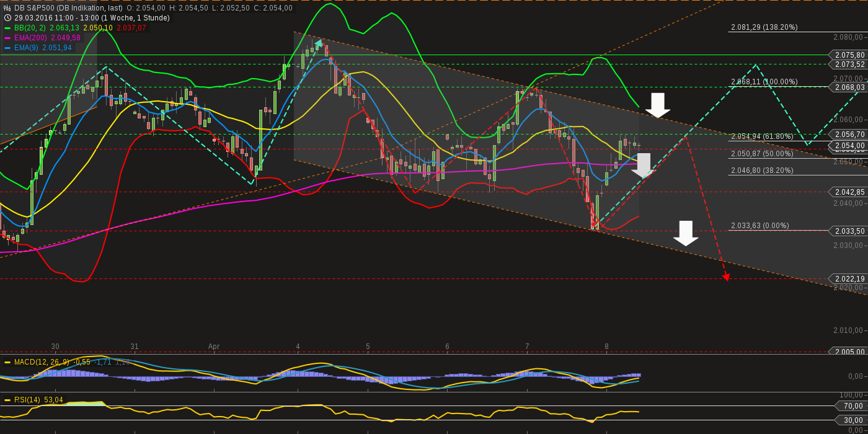Click the RSI scale label 100,00
This screenshot has height=434, width=868.
point(851,395)
